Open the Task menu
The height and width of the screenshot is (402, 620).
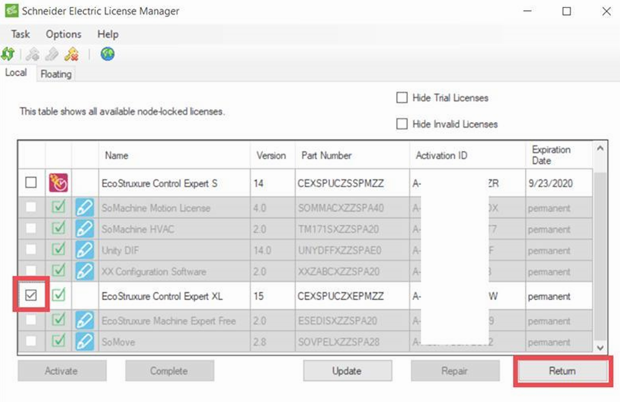(20, 34)
